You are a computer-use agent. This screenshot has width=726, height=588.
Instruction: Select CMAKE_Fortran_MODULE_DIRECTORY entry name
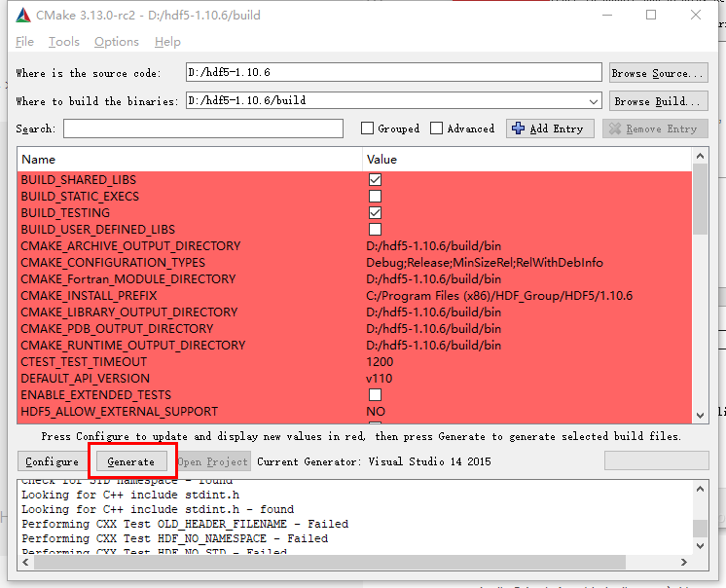(x=128, y=279)
